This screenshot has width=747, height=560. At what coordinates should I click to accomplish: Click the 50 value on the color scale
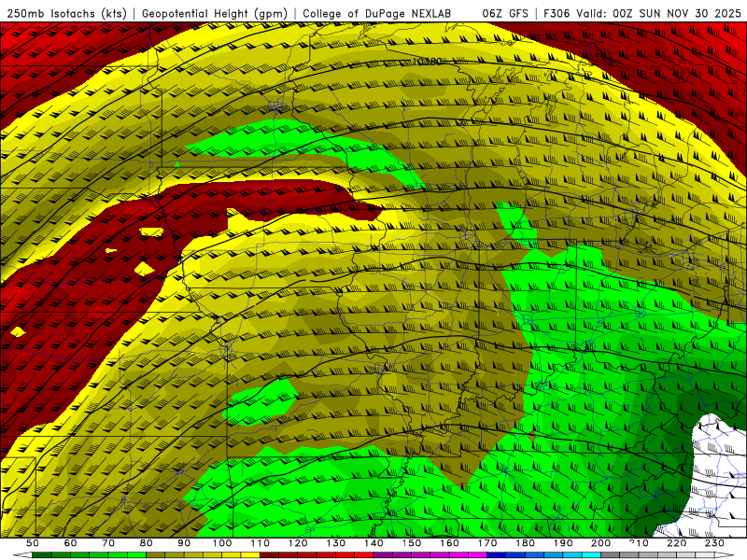pos(33,543)
